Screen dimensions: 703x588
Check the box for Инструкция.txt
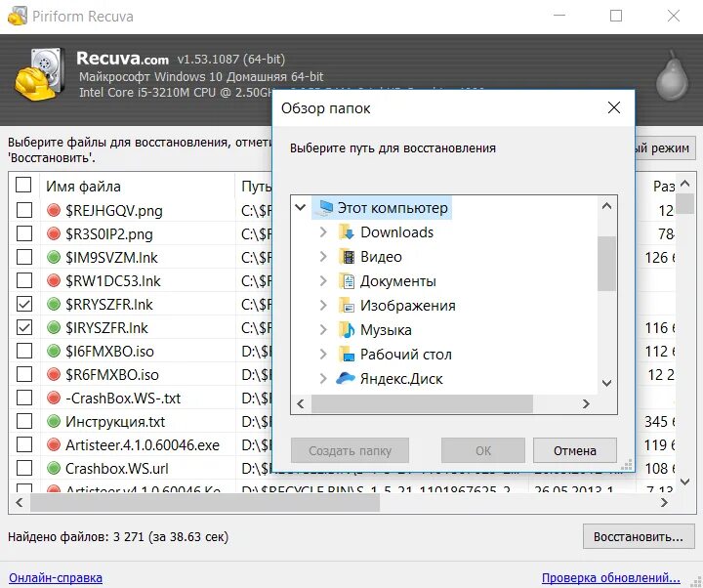(24, 421)
